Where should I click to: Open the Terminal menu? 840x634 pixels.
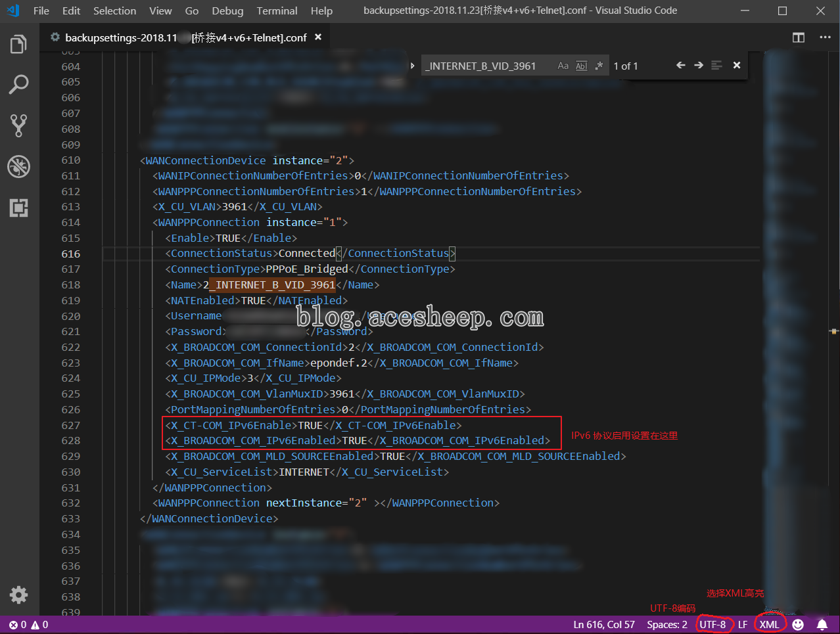click(277, 11)
